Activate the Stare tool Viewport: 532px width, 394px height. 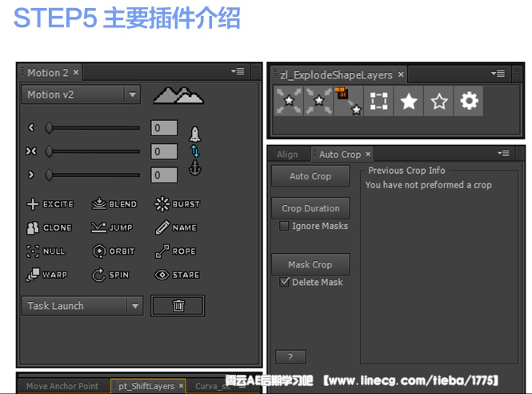177,275
